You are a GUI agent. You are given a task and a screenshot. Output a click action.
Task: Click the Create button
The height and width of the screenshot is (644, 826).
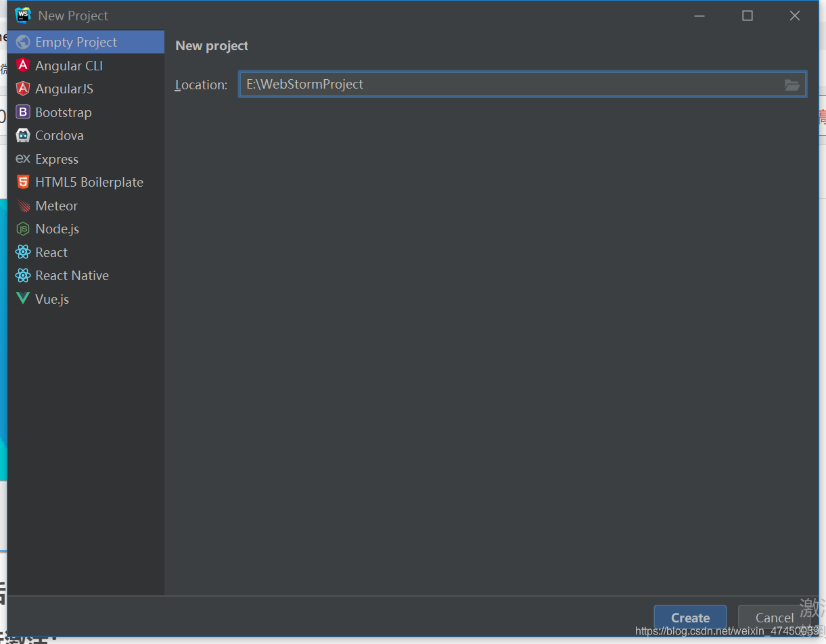690,618
